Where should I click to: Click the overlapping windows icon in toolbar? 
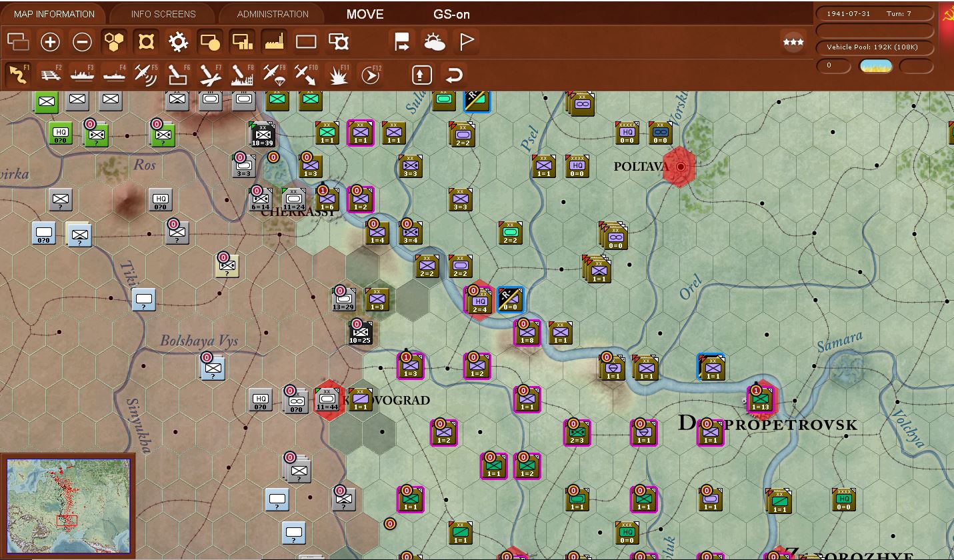pyautogui.click(x=18, y=42)
